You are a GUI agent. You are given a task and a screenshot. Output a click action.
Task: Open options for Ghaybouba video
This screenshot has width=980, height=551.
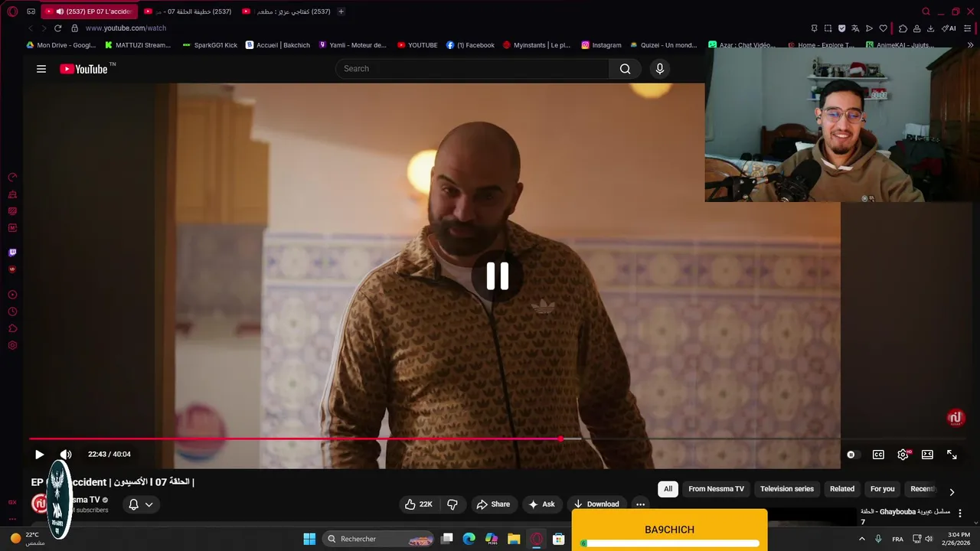[960, 514]
